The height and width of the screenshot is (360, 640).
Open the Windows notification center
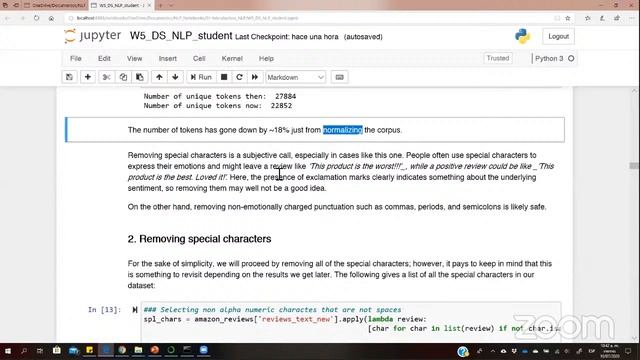tap(628, 351)
